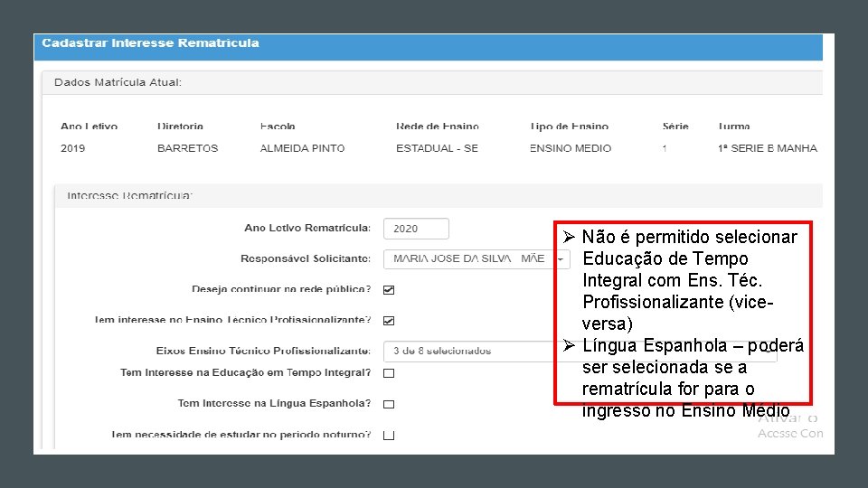Click the 'ENSINO MEDIO' tipo value
Screen dimensions: 868x488
(x=571, y=148)
